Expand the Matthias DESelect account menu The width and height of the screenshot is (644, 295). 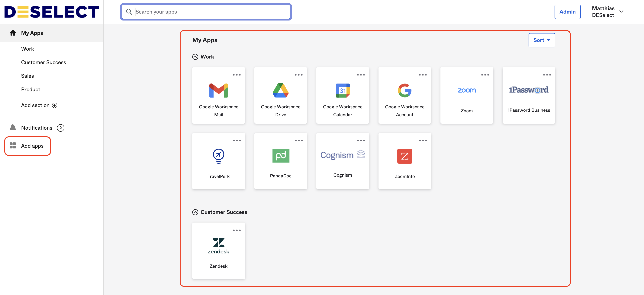[608, 12]
